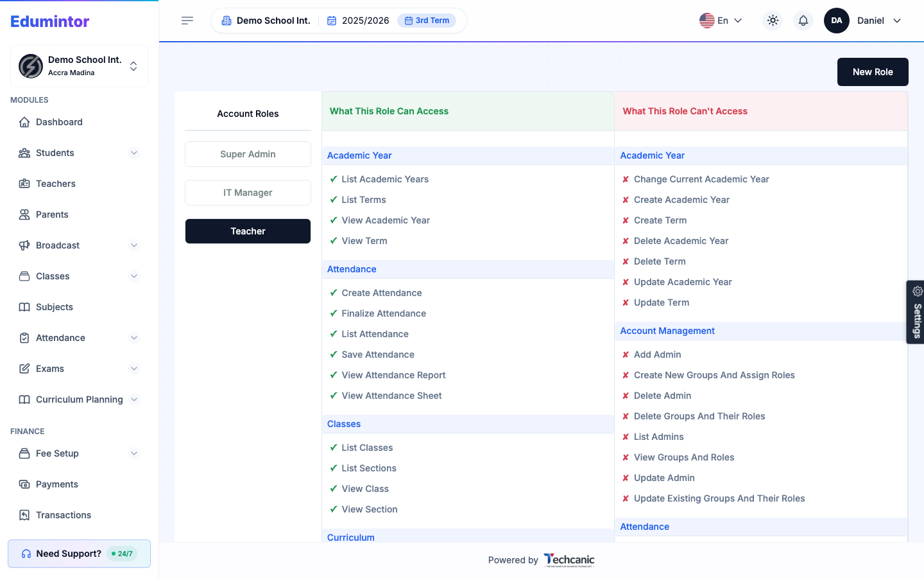Expand the Broadcast submenu chevron
Screen dimensions: 924x578
(x=134, y=245)
